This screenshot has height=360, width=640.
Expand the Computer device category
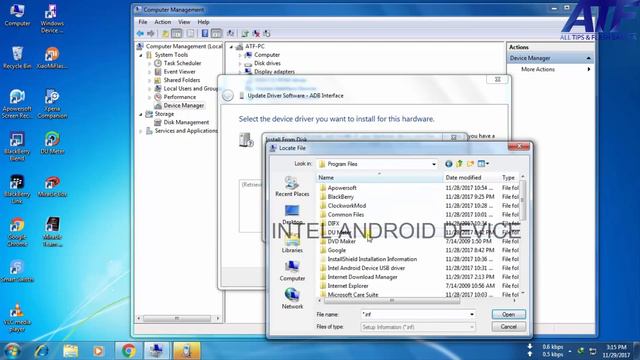tap(240, 55)
